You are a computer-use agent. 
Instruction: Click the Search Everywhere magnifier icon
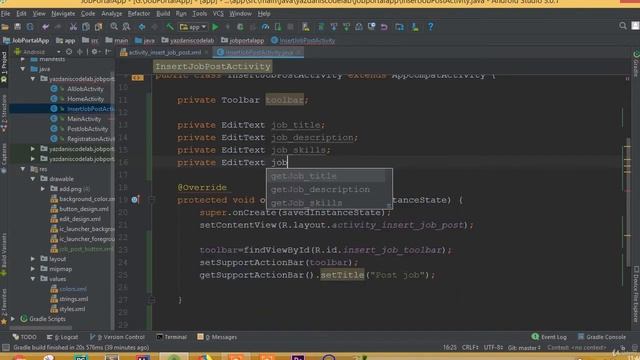pyautogui.click(x=623, y=26)
